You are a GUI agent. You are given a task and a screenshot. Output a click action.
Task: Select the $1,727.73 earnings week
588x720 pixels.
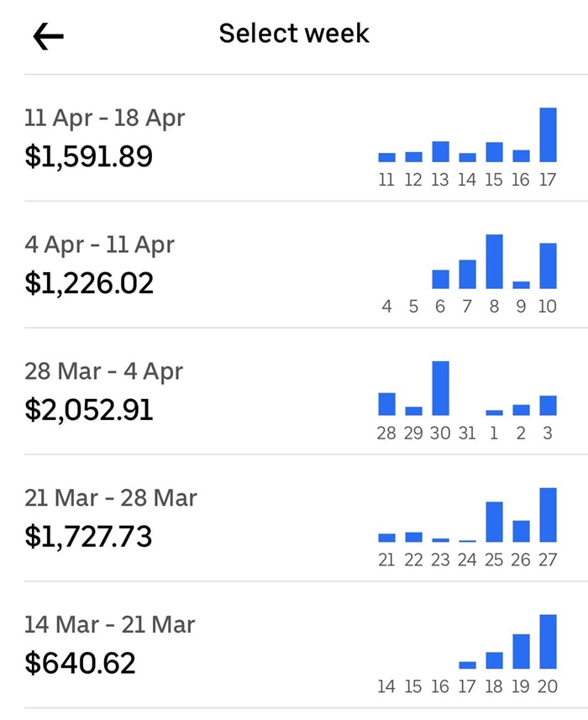[x=89, y=536]
